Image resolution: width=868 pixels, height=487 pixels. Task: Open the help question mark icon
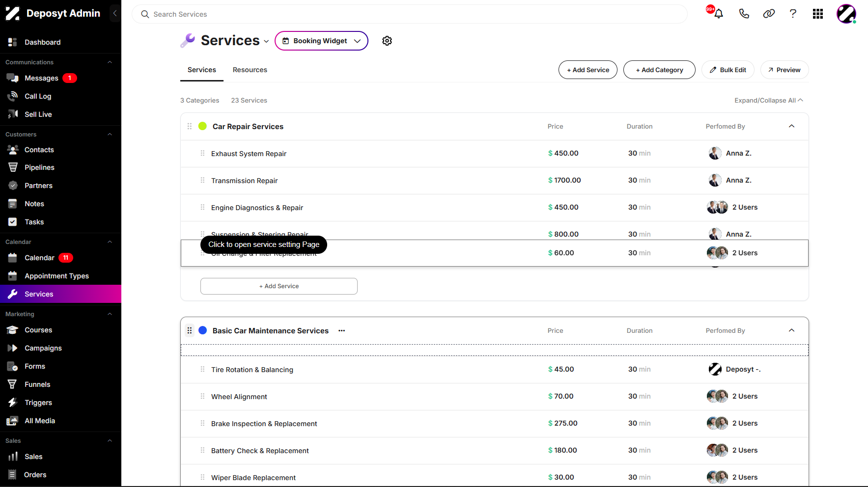tap(793, 14)
